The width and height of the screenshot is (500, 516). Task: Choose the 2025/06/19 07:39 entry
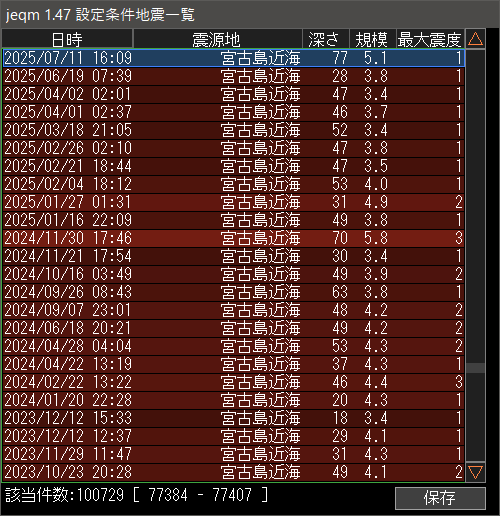point(234,76)
